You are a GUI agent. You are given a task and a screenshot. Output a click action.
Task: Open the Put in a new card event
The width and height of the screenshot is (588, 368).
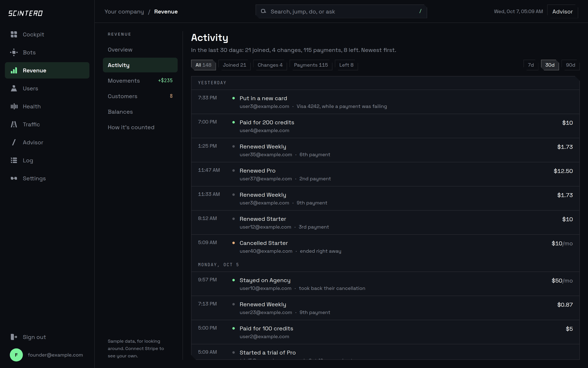point(385,102)
